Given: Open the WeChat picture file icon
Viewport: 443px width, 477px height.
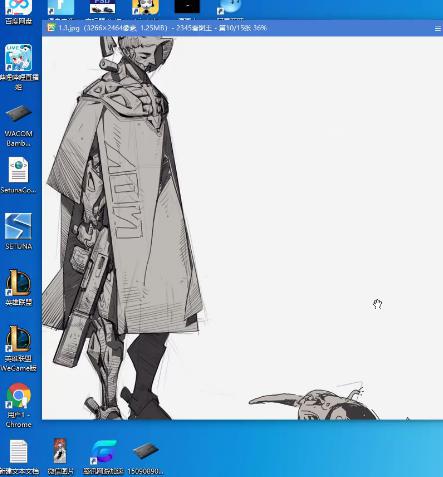Looking at the screenshot, I should pyautogui.click(x=60, y=457).
